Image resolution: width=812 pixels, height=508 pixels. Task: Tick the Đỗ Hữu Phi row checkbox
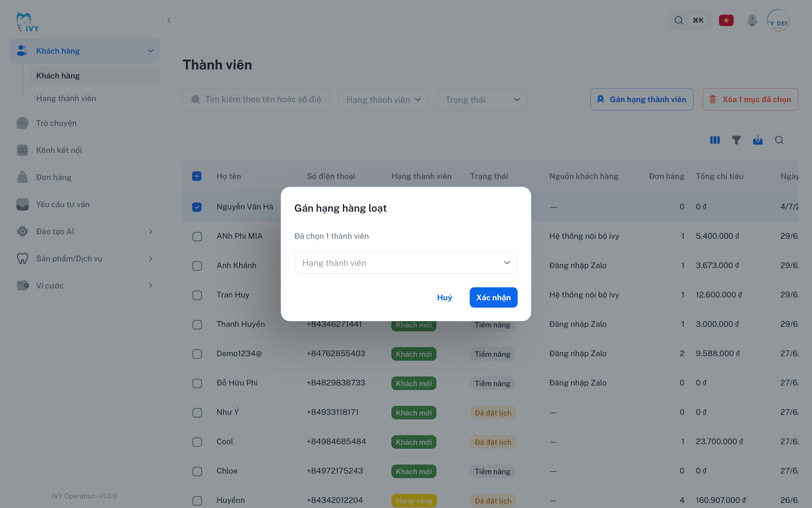tap(197, 383)
